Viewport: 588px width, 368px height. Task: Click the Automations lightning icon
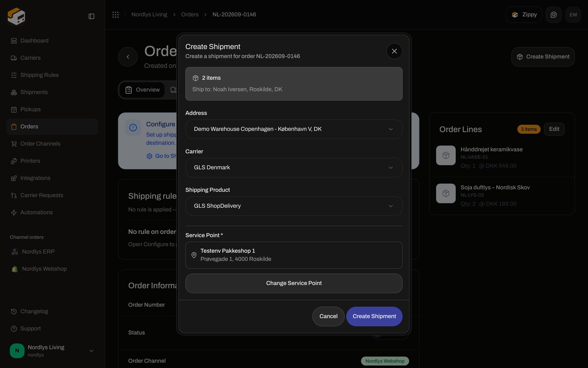tap(14, 212)
